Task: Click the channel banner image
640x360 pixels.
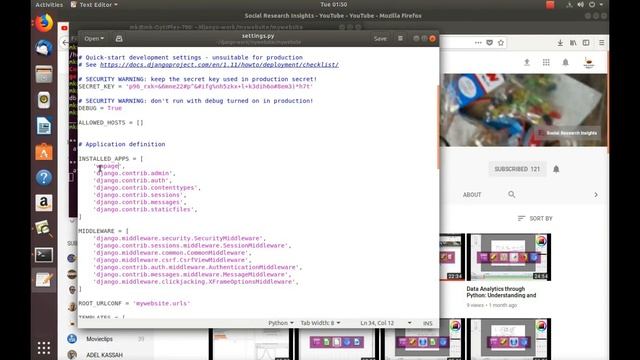Action: 523,110
